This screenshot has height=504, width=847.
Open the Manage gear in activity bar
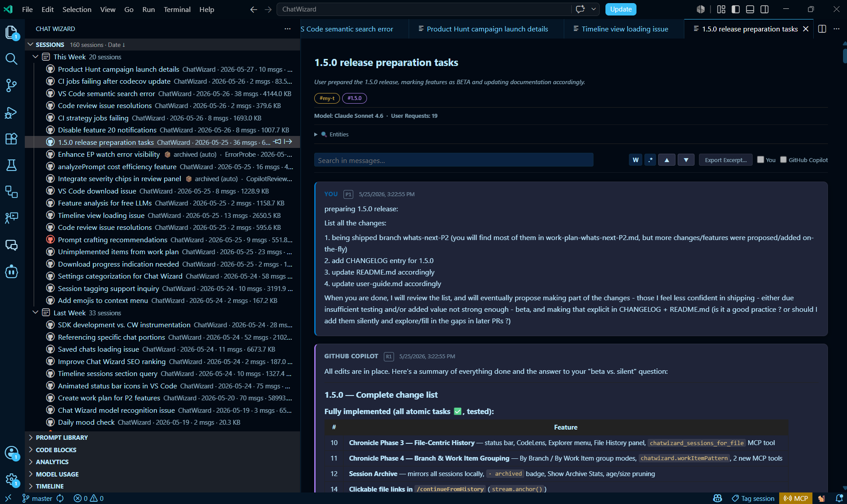12,479
